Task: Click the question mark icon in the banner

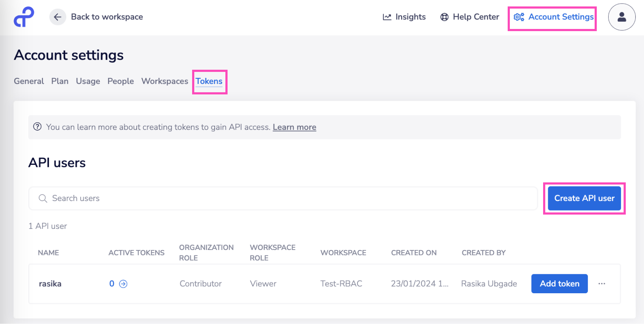Action: (37, 127)
